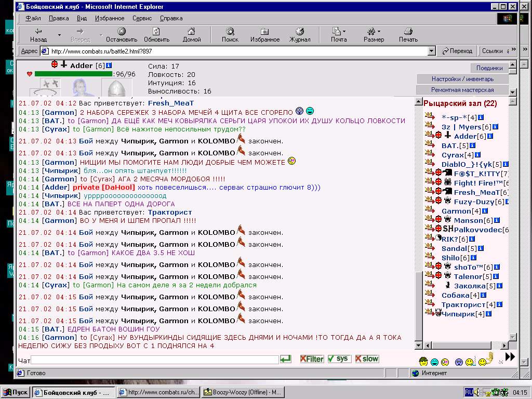
Task: Toggle the Filter chat option
Action: [312, 359]
